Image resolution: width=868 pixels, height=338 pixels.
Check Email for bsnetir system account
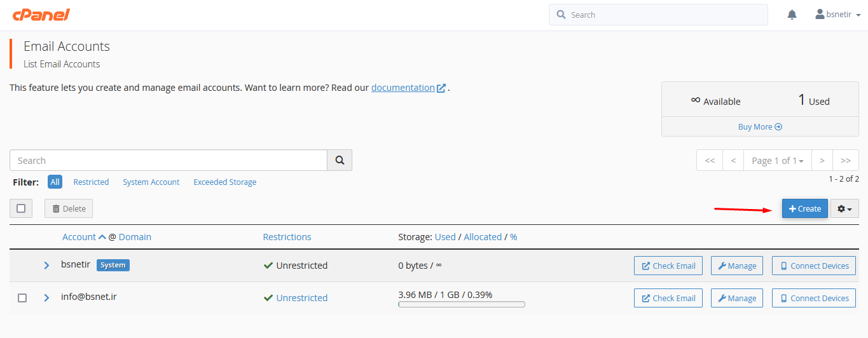668,266
